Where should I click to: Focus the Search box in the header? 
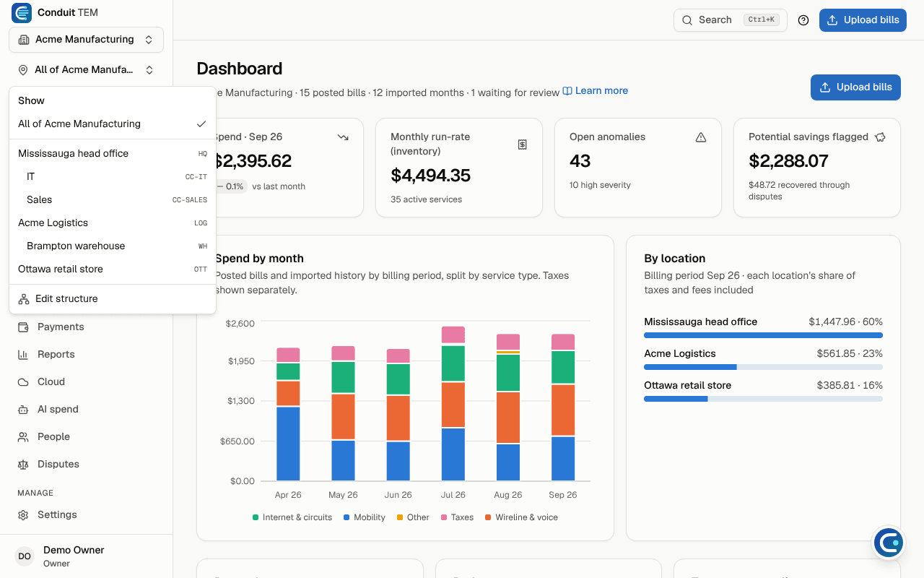tap(730, 20)
